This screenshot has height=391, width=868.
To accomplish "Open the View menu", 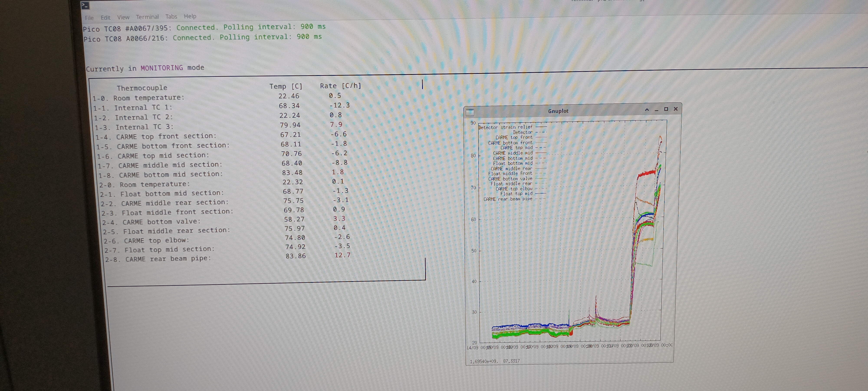I will coord(123,17).
